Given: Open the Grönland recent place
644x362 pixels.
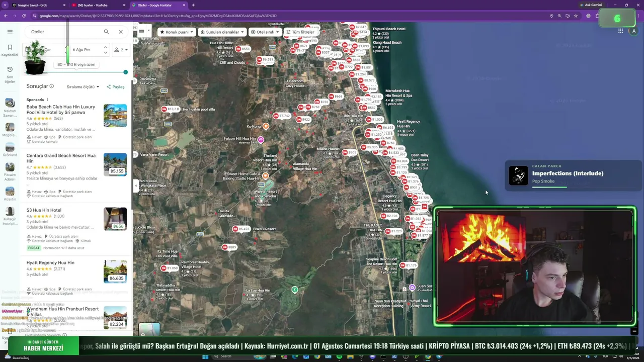Looking at the screenshot, I should [x=10, y=150].
